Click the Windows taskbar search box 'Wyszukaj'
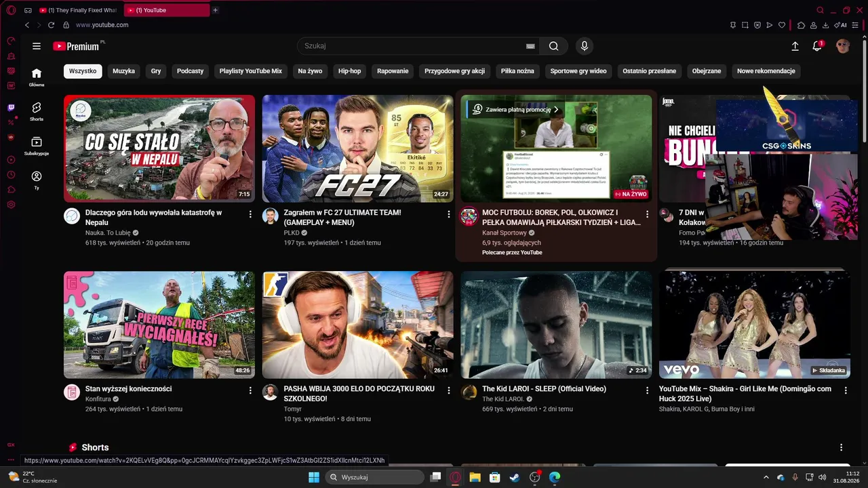 (x=374, y=477)
